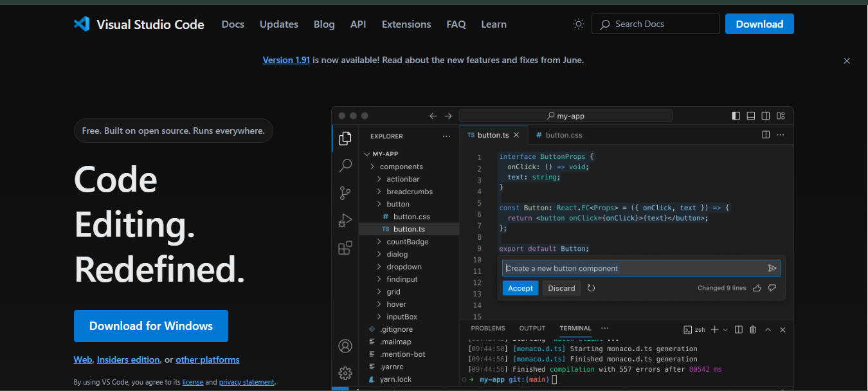Click the Search Docs input field
868x391 pixels.
coord(656,24)
